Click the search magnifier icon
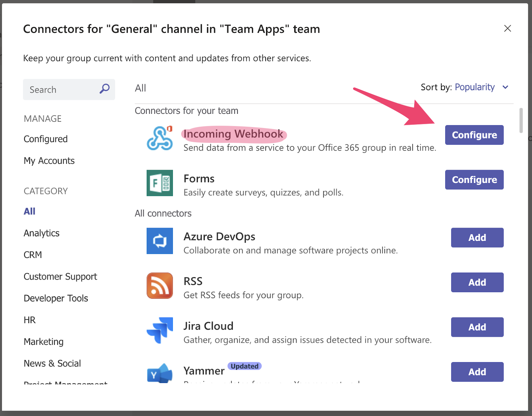532x416 pixels. (104, 89)
